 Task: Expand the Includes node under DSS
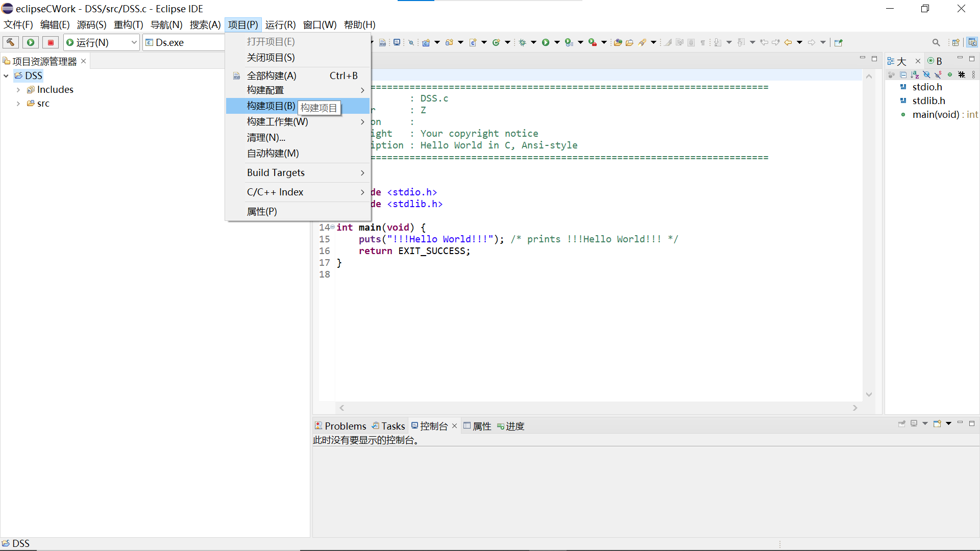pyautogui.click(x=19, y=89)
